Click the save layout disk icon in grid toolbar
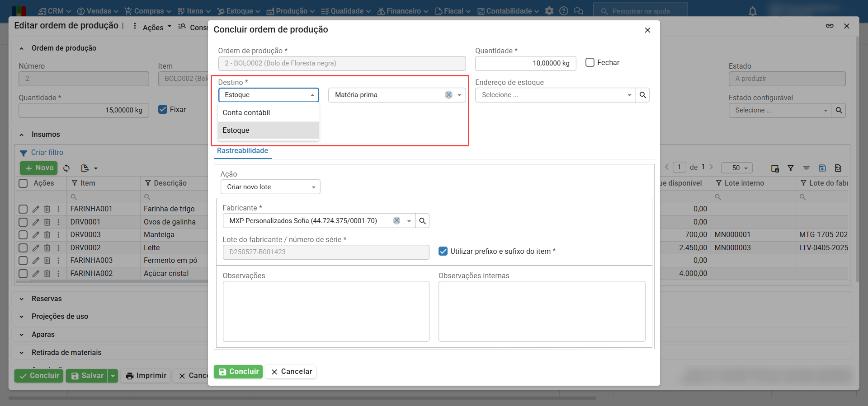The width and height of the screenshot is (868, 406). coord(822,168)
